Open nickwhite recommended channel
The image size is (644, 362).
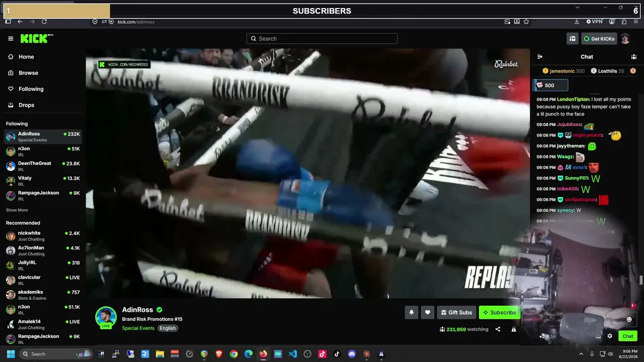point(43,235)
